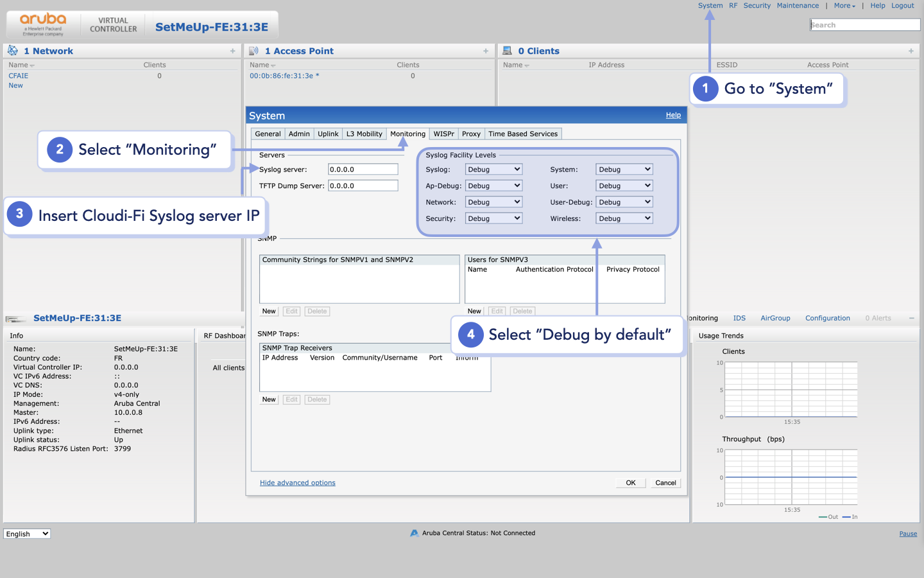Open the Syslog facility level dropdown

click(493, 169)
